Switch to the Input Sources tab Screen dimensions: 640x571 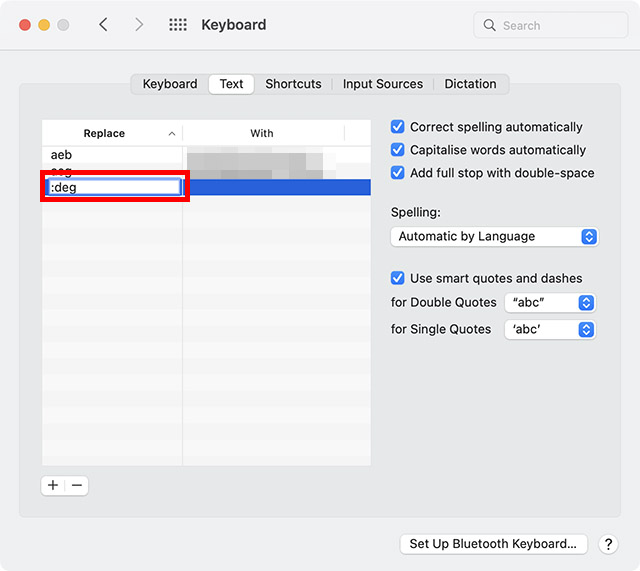pyautogui.click(x=383, y=84)
